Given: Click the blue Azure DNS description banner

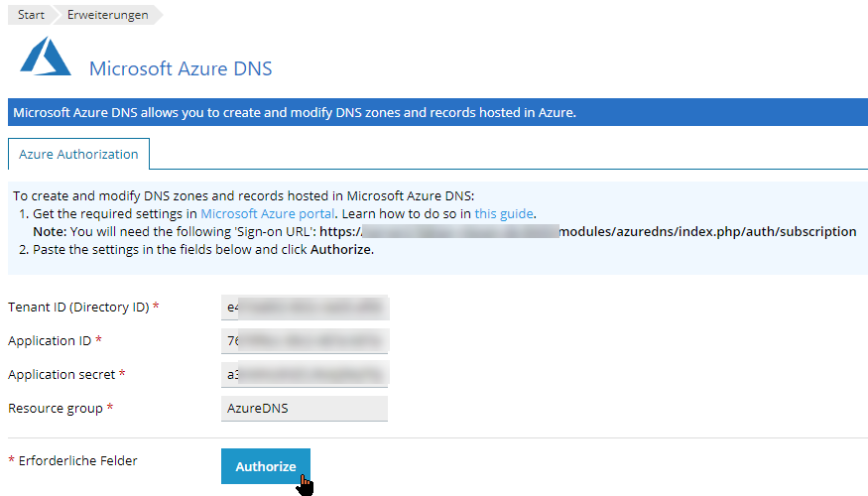Looking at the screenshot, I should tap(437, 112).
